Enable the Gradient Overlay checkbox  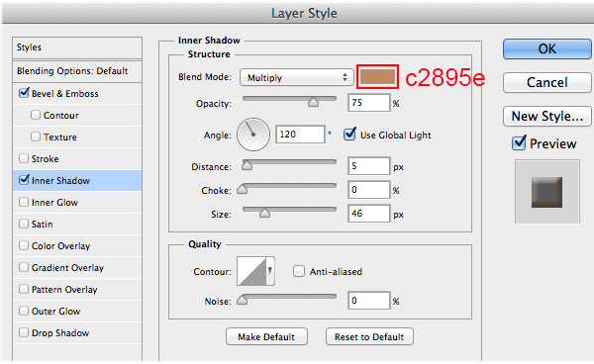pos(24,267)
